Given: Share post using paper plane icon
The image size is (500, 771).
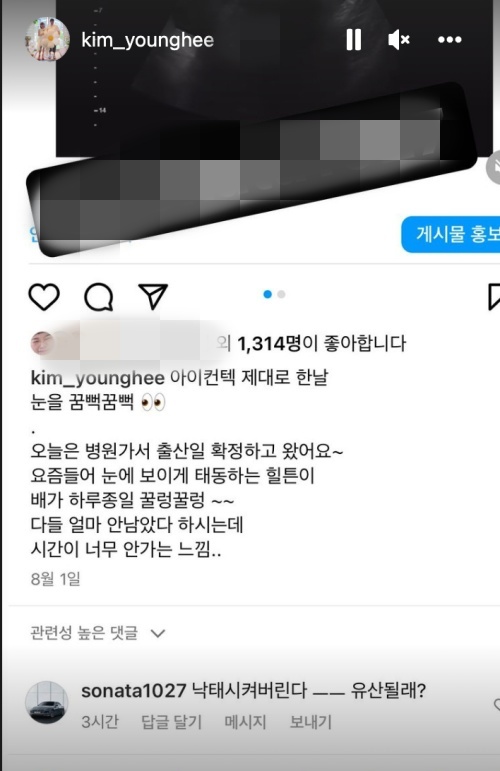Looking at the screenshot, I should tap(153, 297).
